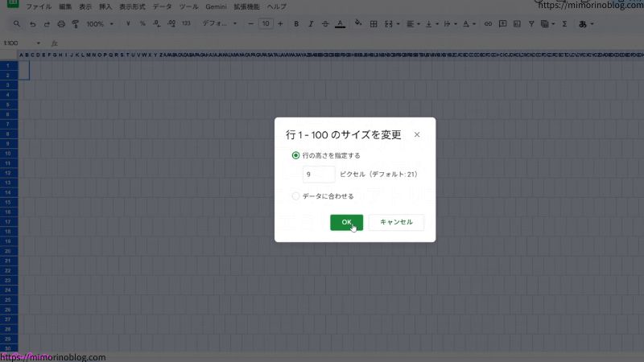This screenshot has width=644, height=362.
Task: Open the filter views dropdown
Action: (547, 24)
